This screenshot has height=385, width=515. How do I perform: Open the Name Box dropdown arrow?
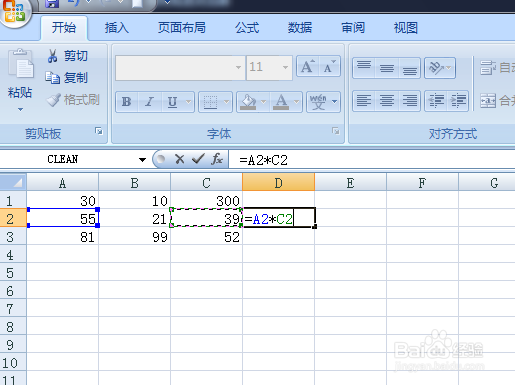click(142, 160)
